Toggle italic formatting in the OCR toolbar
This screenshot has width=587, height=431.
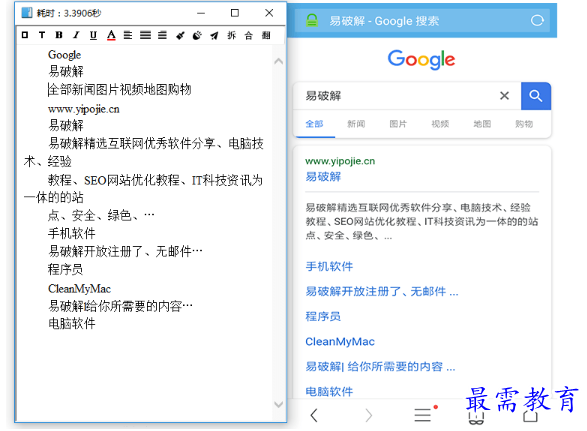point(76,35)
